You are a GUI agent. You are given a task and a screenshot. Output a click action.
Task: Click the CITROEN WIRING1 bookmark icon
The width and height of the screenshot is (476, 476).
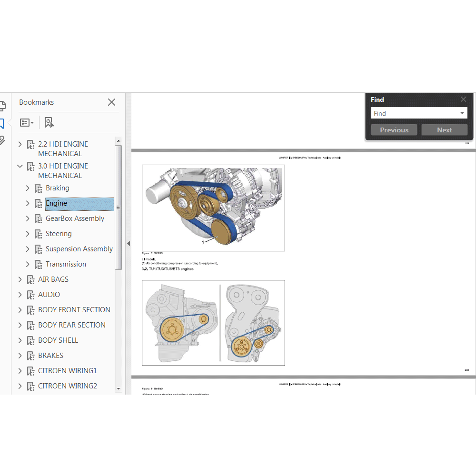pos(30,371)
